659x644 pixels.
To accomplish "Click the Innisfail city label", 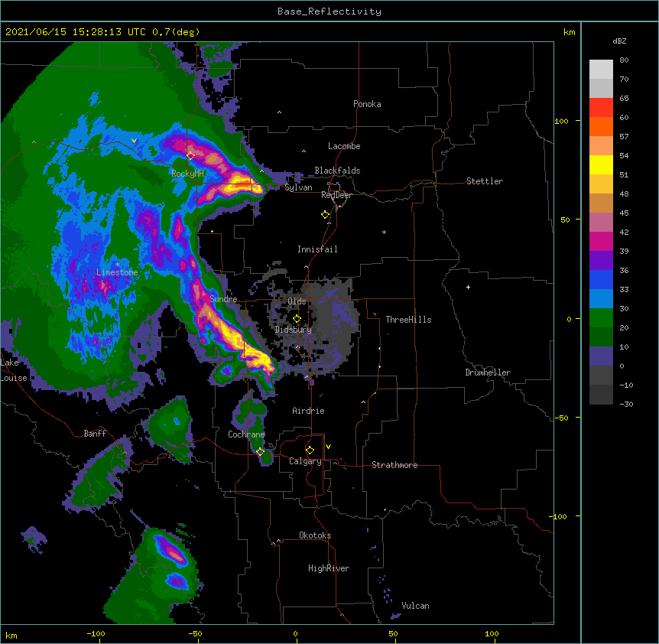I will point(317,249).
